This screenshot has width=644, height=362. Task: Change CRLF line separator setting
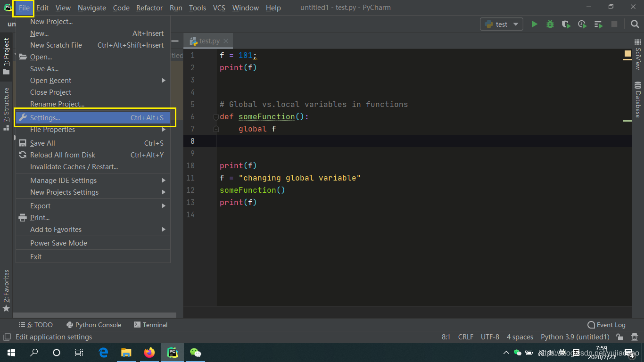click(x=466, y=337)
